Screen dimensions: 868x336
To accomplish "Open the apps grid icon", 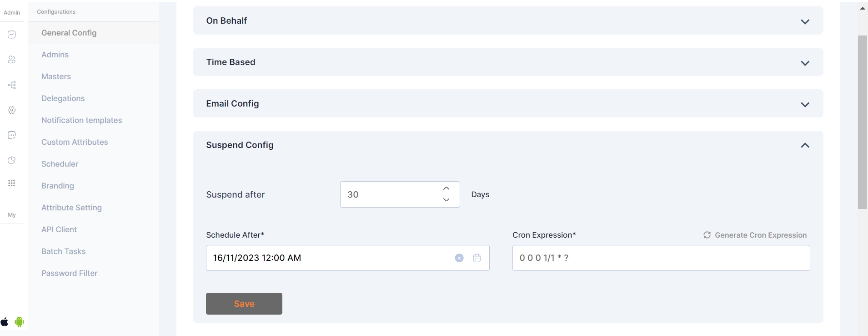I will click(x=12, y=183).
